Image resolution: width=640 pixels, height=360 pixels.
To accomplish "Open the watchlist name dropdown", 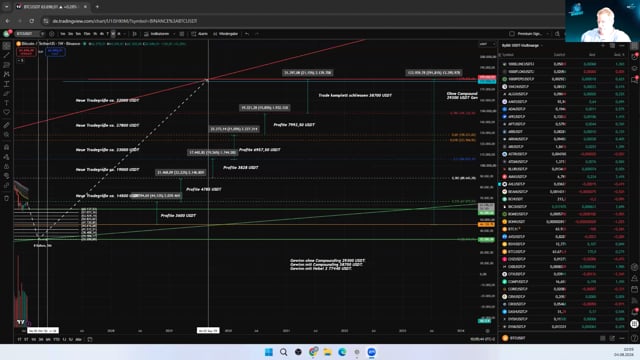I will (522, 46).
